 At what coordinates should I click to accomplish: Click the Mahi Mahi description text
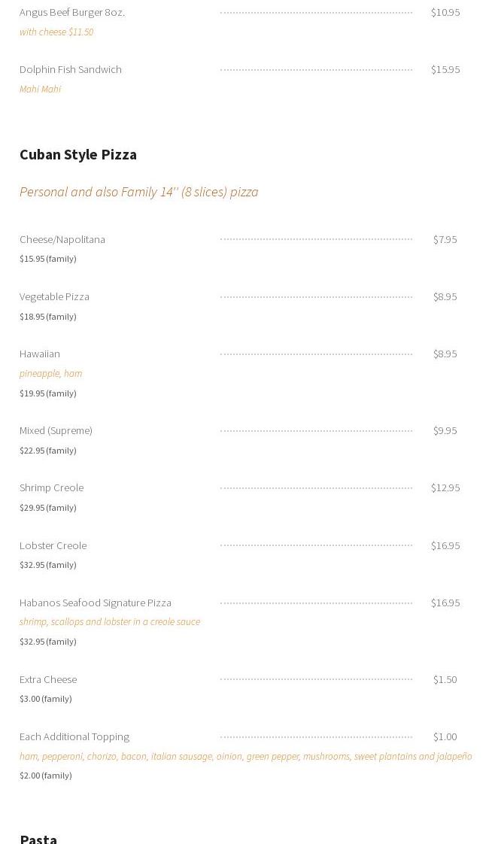pos(41,90)
